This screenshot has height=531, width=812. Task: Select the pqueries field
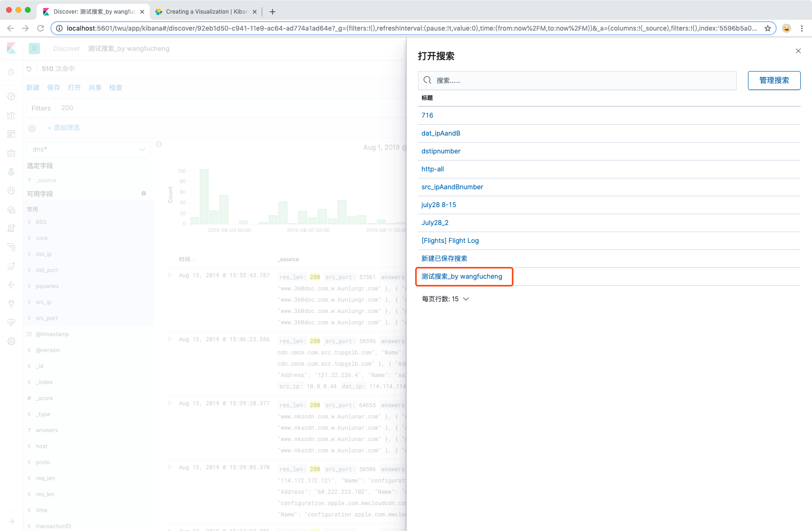click(47, 286)
